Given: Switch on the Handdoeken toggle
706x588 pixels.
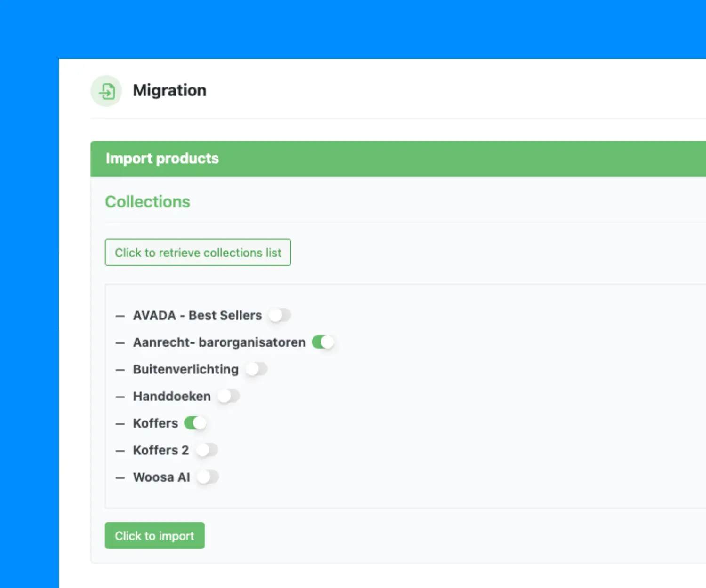Looking at the screenshot, I should (228, 396).
